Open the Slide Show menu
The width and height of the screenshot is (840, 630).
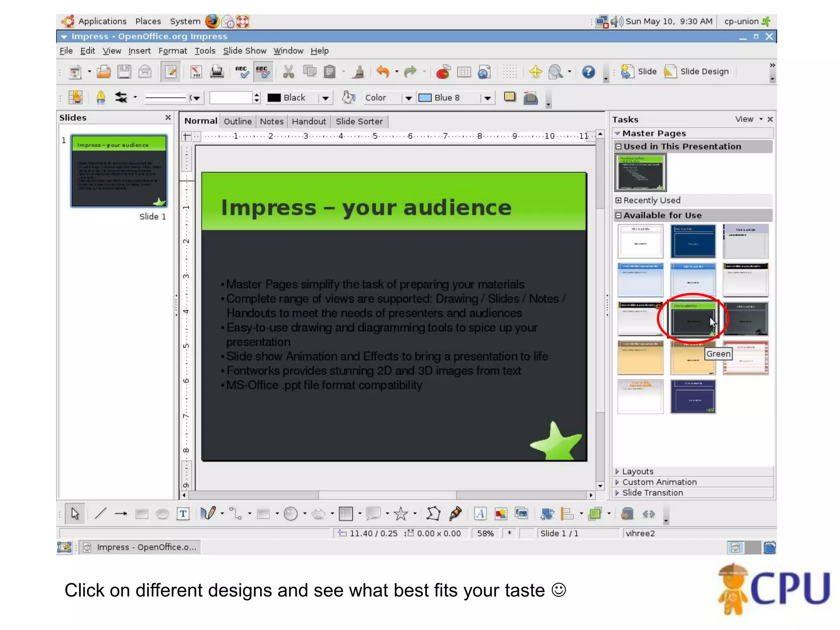(x=244, y=51)
